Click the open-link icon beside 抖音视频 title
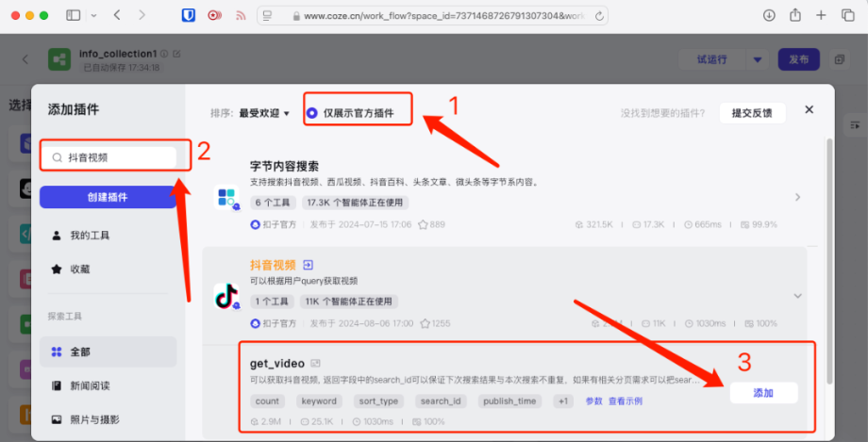Viewport: 868px width, 442px height. point(309,265)
